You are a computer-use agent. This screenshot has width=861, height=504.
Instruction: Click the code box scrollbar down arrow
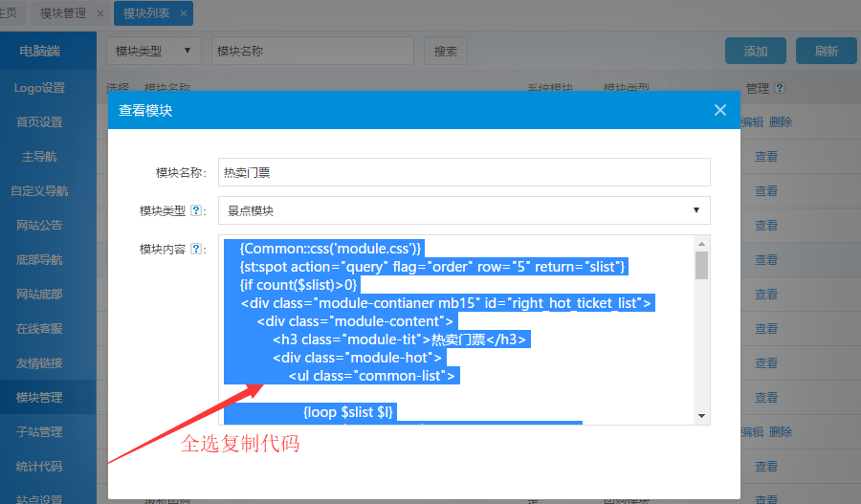click(701, 416)
